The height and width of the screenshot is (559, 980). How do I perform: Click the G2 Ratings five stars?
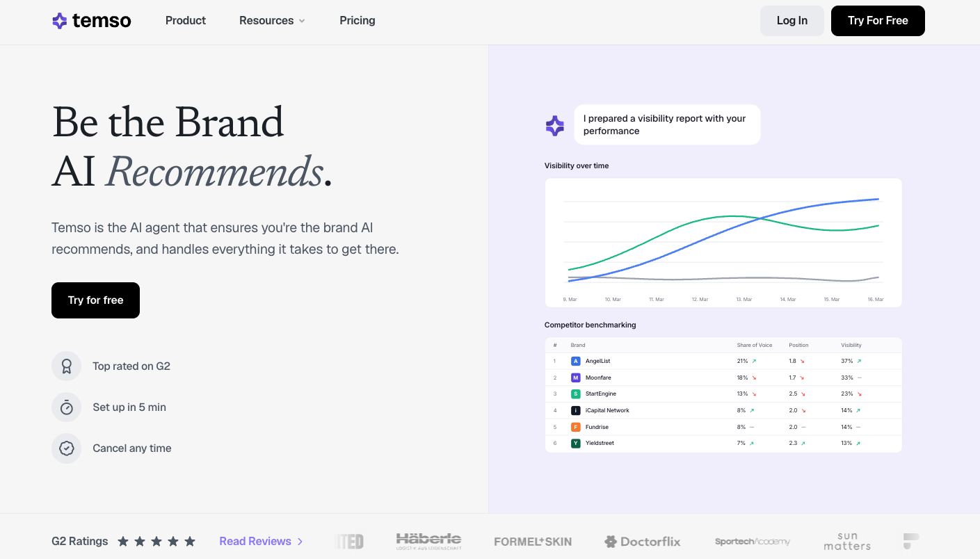(156, 542)
